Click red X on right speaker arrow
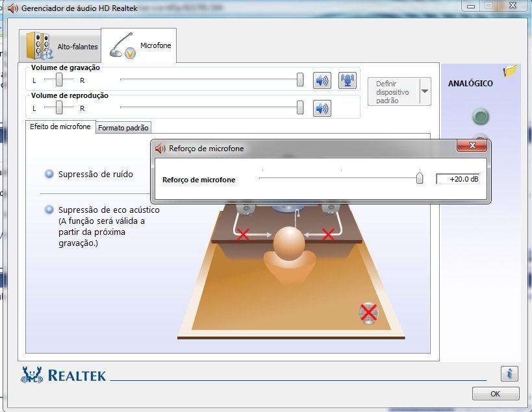Image resolution: width=532 pixels, height=412 pixels. 329,234
